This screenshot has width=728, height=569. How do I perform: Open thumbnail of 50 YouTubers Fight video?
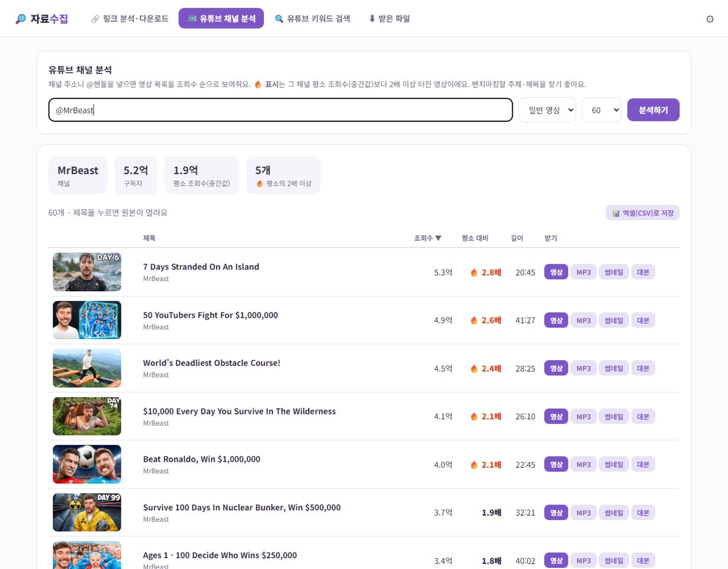(87, 320)
